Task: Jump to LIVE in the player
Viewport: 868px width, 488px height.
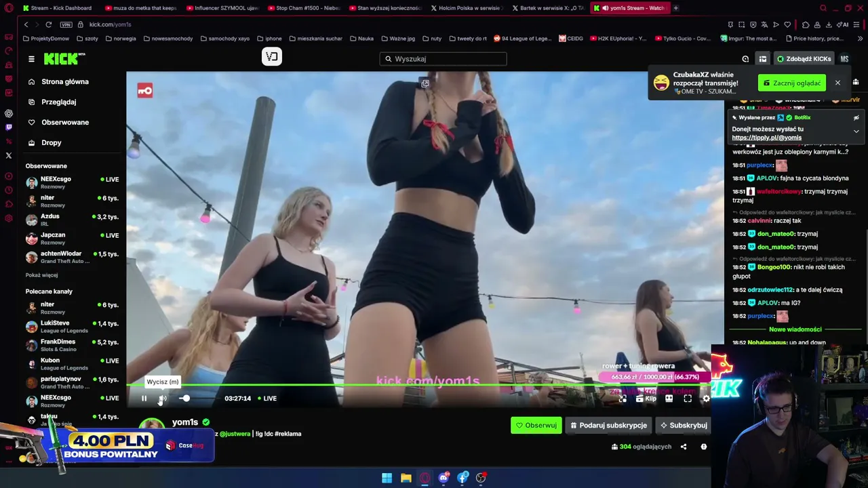Action: coord(267,399)
